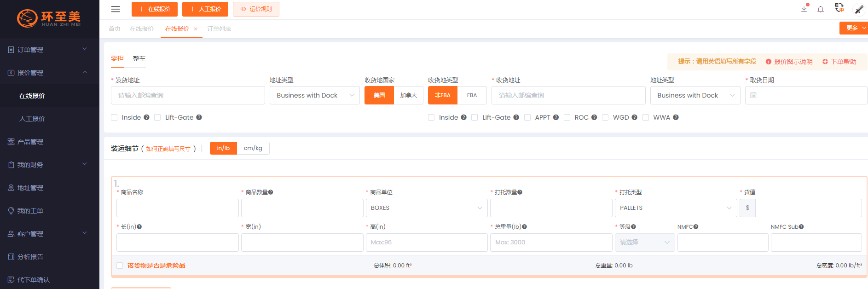
Task: Open the 商品单位 BOXES dropdown
Action: [x=426, y=208]
